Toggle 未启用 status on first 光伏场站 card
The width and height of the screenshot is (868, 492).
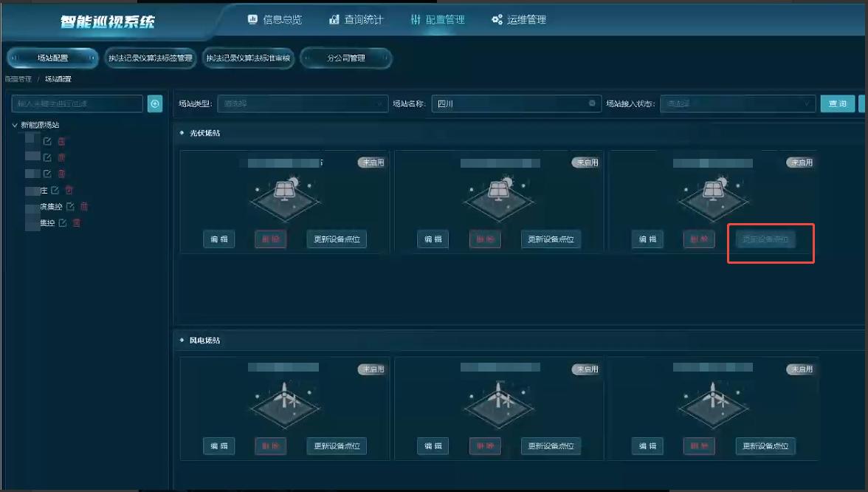click(372, 163)
